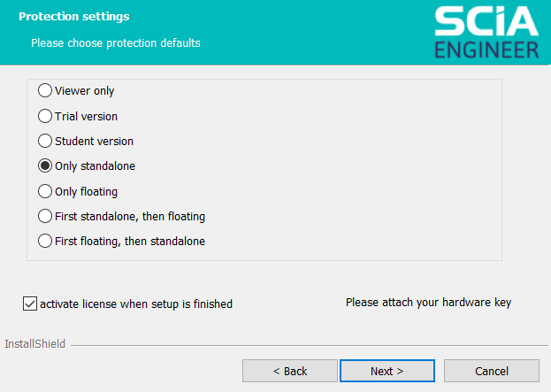The width and height of the screenshot is (551, 392).
Task: Click the Please attach your hardware key message
Action: 428,303
